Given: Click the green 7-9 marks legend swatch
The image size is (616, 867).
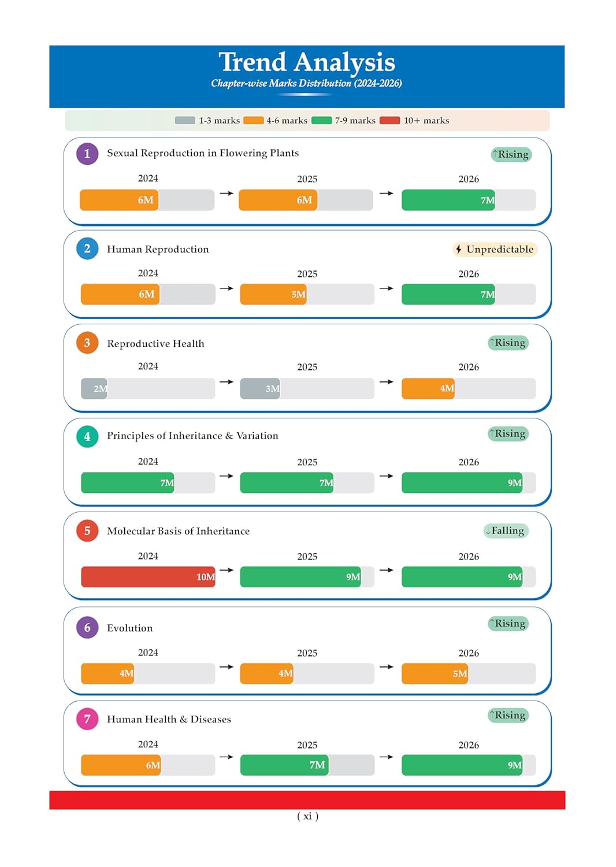Looking at the screenshot, I should [x=321, y=120].
